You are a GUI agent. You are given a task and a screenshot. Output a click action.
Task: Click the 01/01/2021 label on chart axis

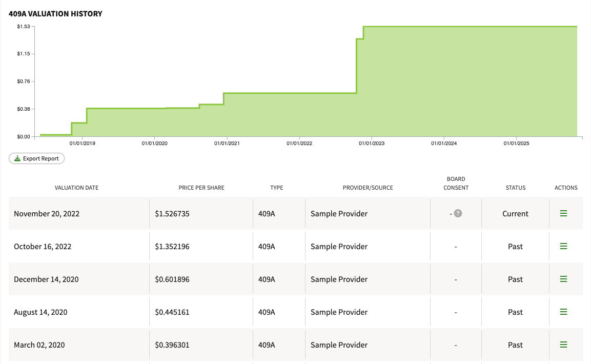(x=227, y=144)
